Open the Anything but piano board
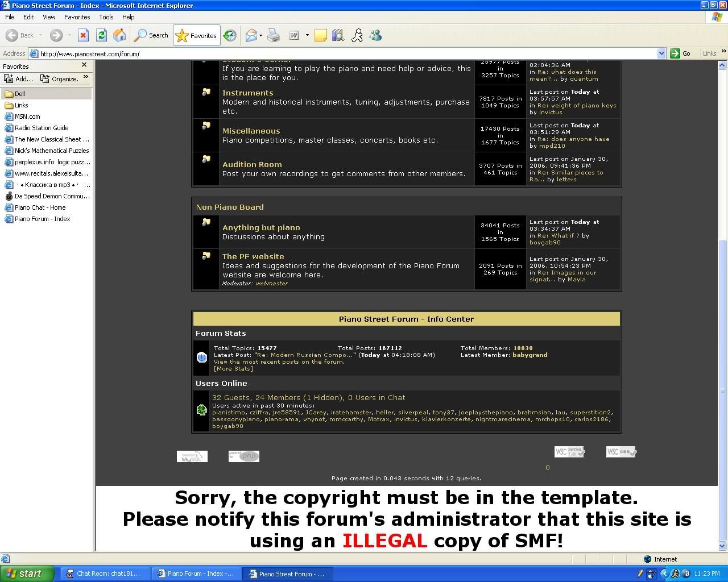The height and width of the screenshot is (582, 728). click(x=261, y=227)
